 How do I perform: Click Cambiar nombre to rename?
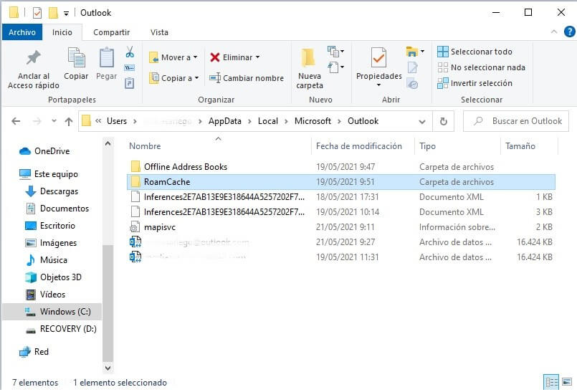pos(247,78)
